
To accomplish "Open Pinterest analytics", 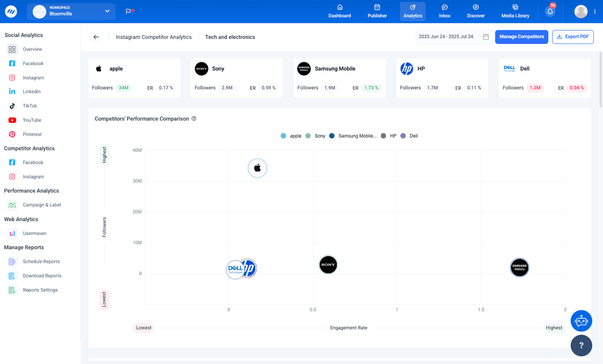I will pyautogui.click(x=32, y=134).
